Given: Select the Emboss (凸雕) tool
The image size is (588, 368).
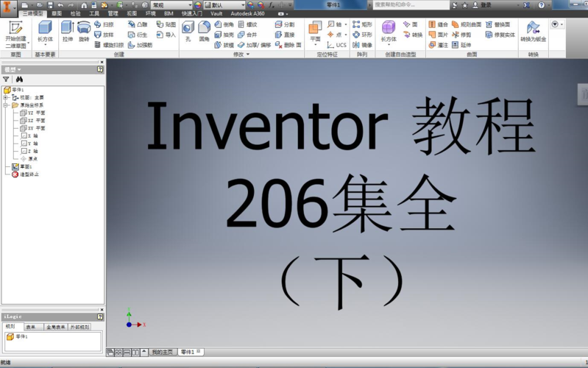Looking at the screenshot, I should tap(138, 24).
